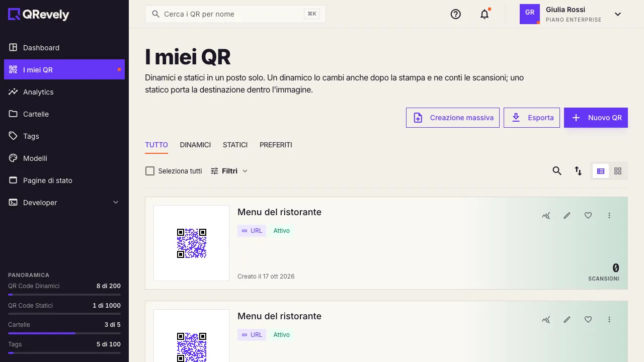
Task: Tick the Seleziona tutti checkbox
Action: tap(150, 171)
